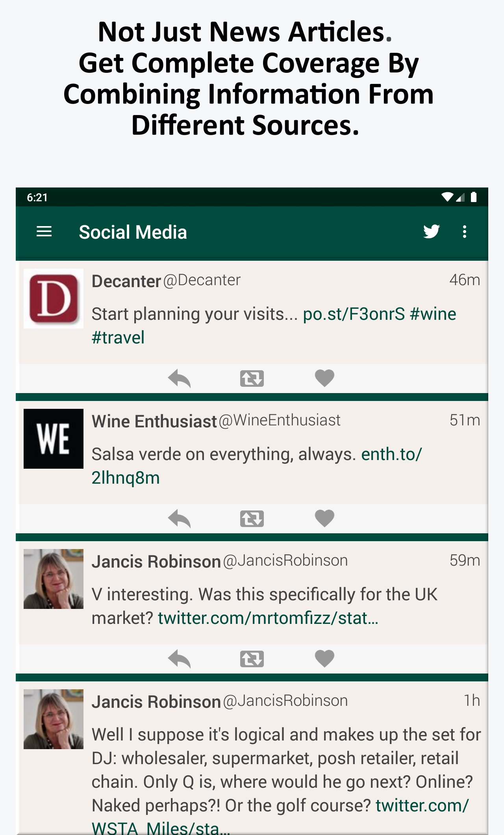Tap the 59m timestamp on Jancis Robinson tweet
504x835 pixels.
pyautogui.click(x=465, y=561)
